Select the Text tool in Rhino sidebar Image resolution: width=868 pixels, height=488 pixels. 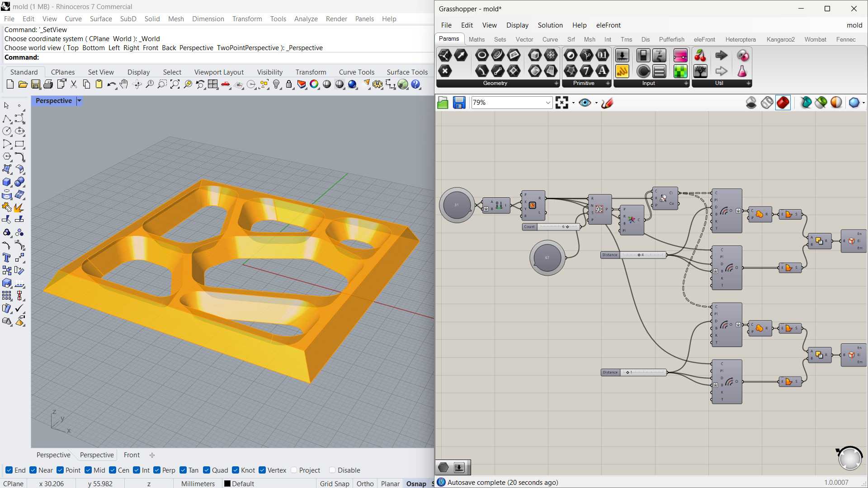(x=7, y=258)
